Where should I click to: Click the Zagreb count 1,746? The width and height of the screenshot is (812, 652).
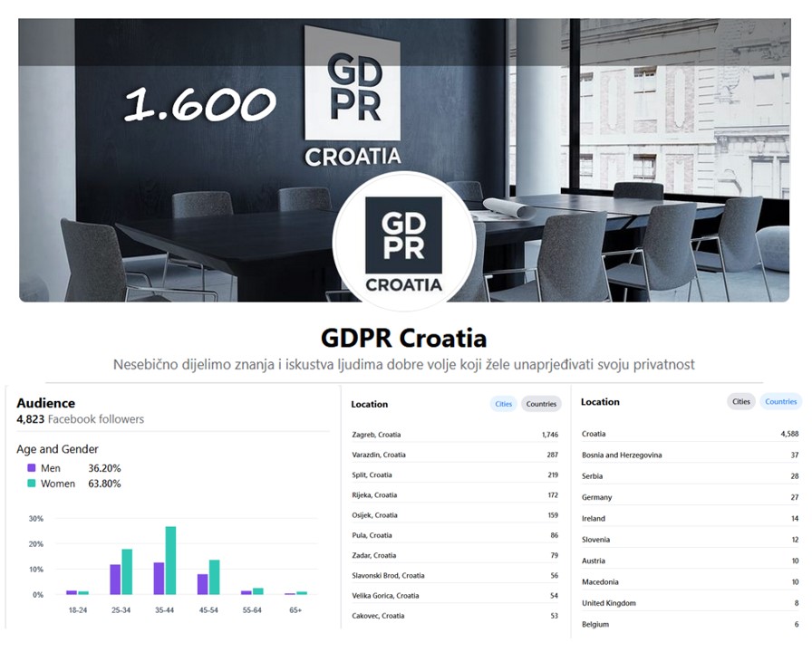[x=550, y=435]
